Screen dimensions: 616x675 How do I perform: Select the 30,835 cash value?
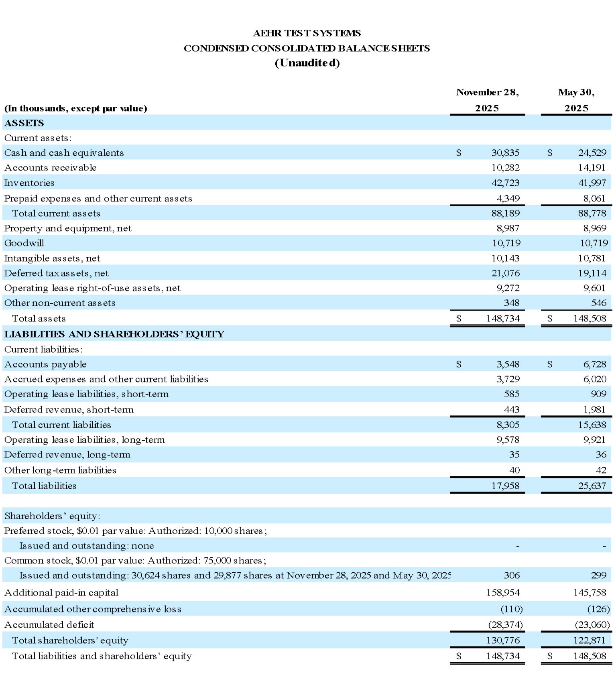505,152
